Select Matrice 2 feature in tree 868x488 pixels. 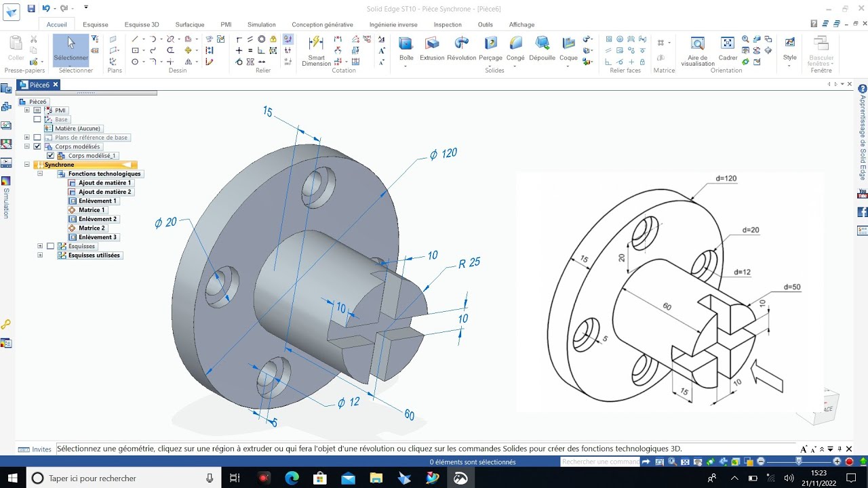(x=87, y=228)
